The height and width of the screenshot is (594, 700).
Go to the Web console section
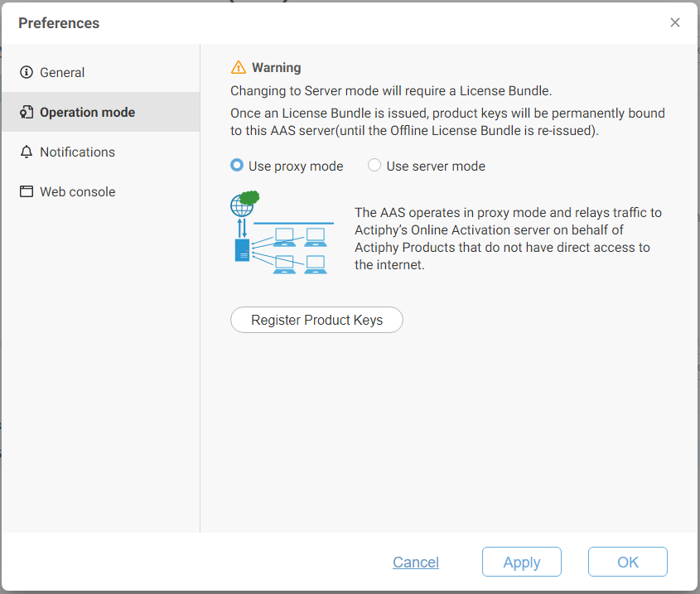pyautogui.click(x=101, y=191)
